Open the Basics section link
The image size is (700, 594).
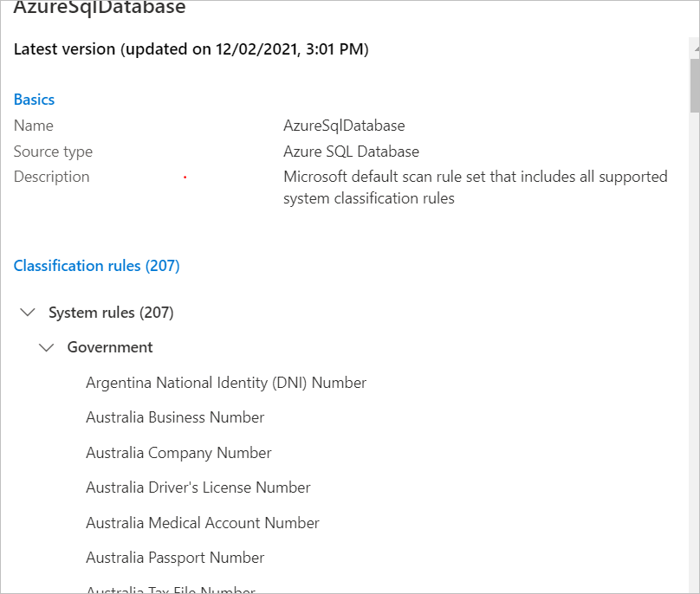click(x=34, y=99)
